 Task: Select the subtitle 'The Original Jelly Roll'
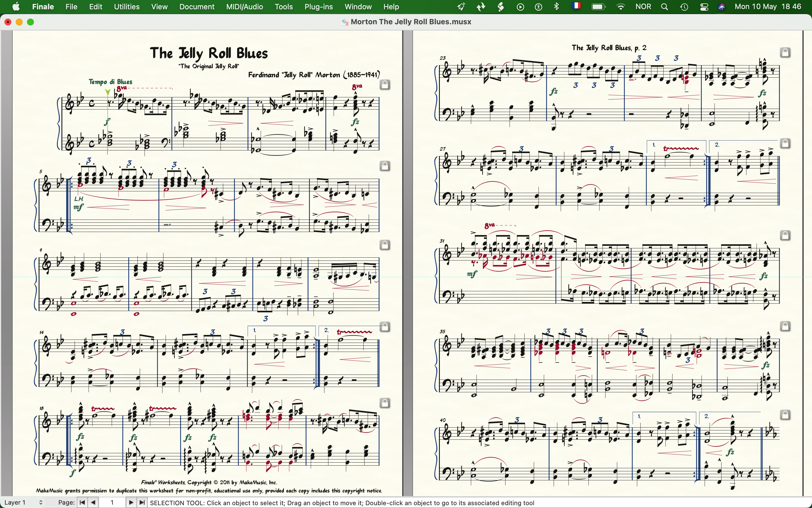pyautogui.click(x=209, y=66)
